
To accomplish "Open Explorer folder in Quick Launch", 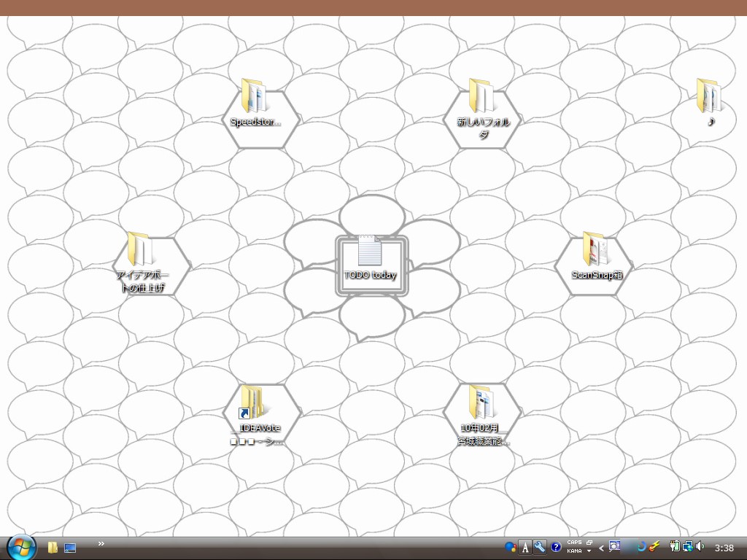I will coord(53,548).
